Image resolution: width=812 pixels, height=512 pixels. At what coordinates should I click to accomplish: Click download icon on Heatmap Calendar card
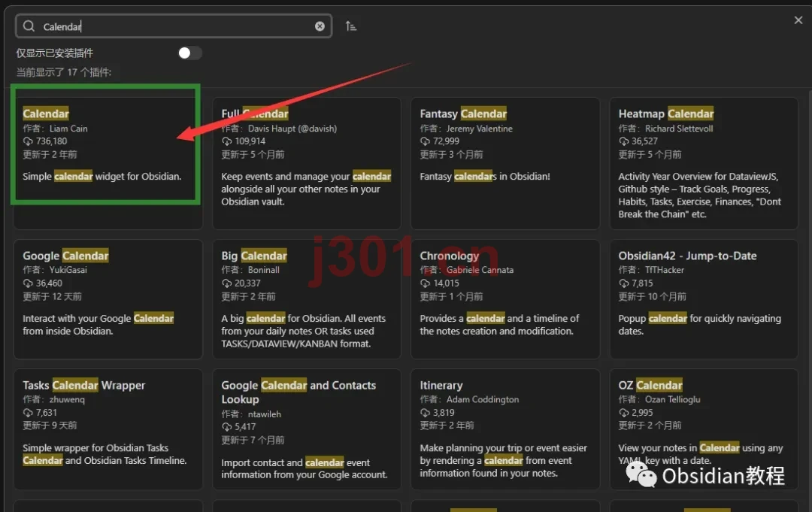623,141
